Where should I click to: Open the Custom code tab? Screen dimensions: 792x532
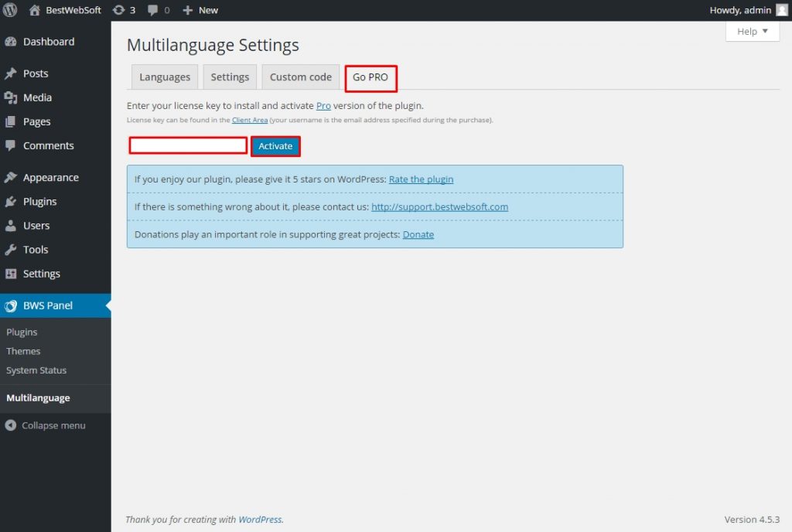point(300,77)
